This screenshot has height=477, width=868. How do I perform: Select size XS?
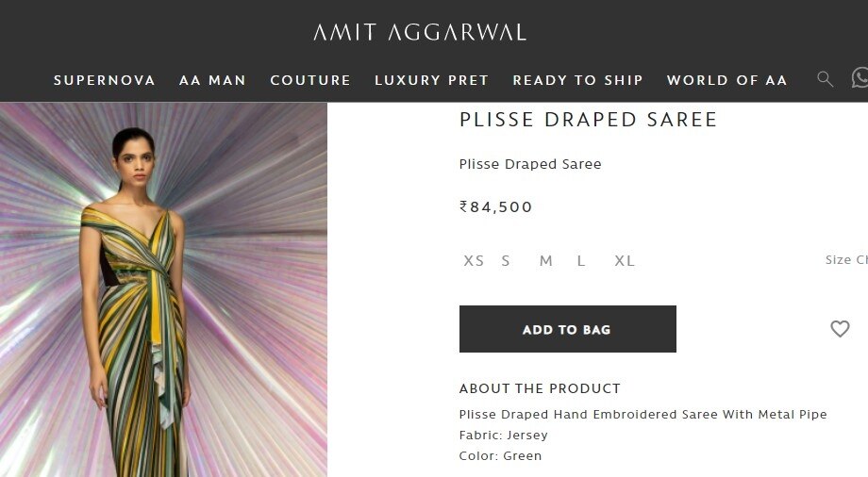click(474, 261)
